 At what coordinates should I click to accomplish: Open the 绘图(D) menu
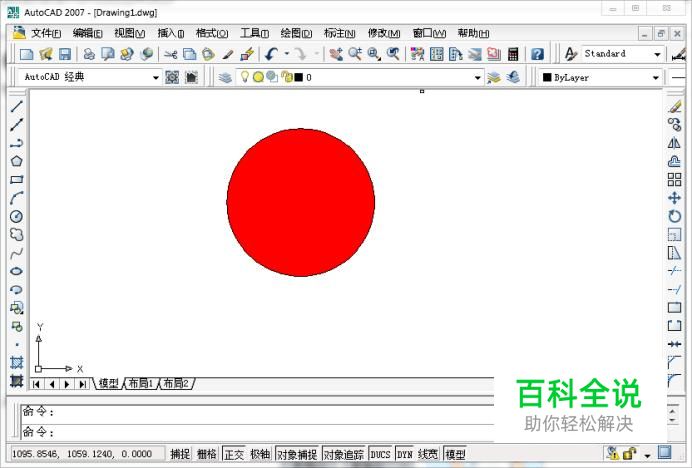pyautogui.click(x=296, y=33)
